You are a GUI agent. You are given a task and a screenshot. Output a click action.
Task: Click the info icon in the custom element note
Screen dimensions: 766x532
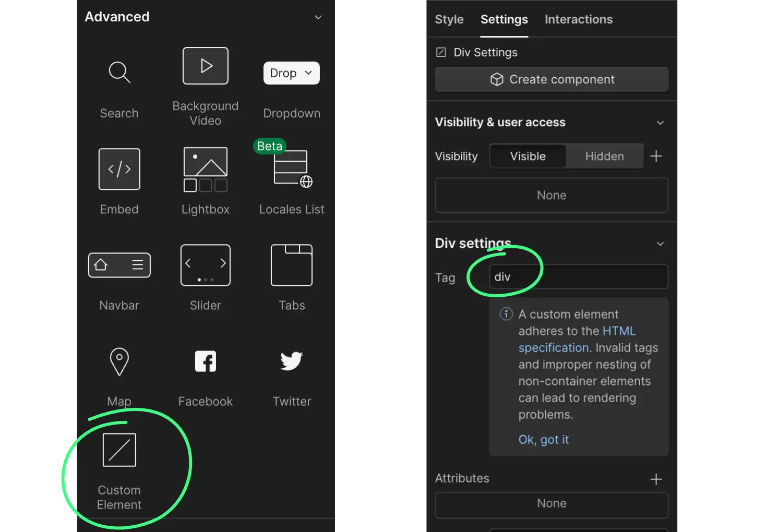coord(506,314)
